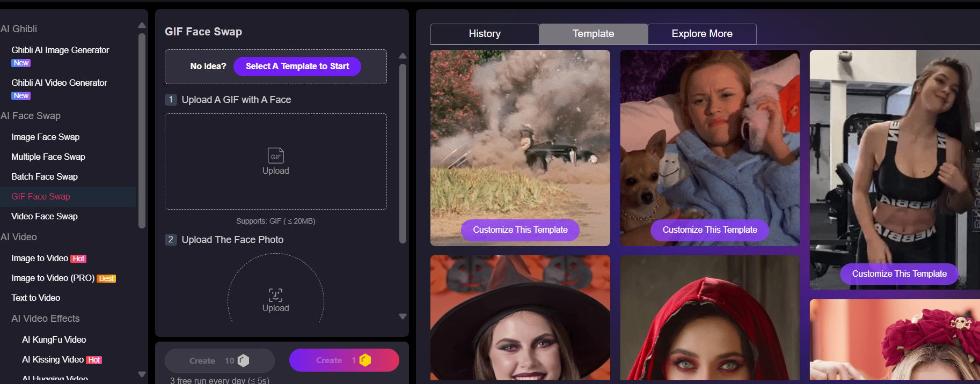Click upload panel scroll-down arrow
Viewport: 980px width, 384px height.
(x=403, y=316)
